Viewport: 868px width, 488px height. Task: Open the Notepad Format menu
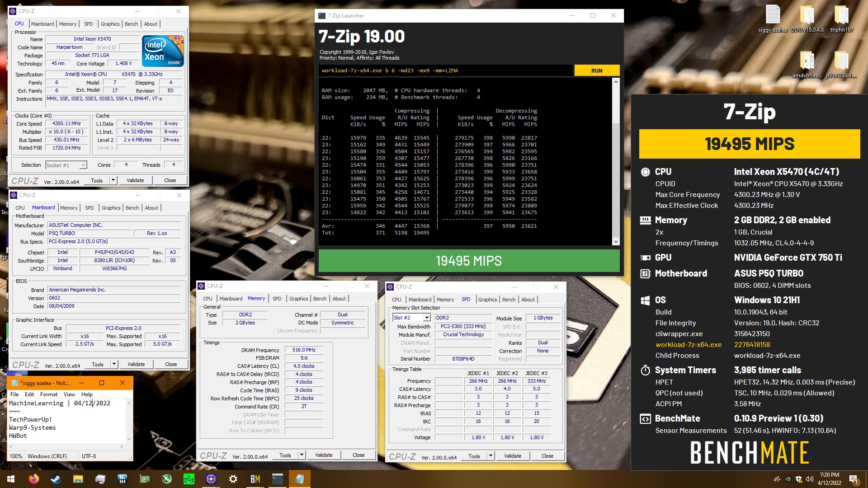(49, 394)
